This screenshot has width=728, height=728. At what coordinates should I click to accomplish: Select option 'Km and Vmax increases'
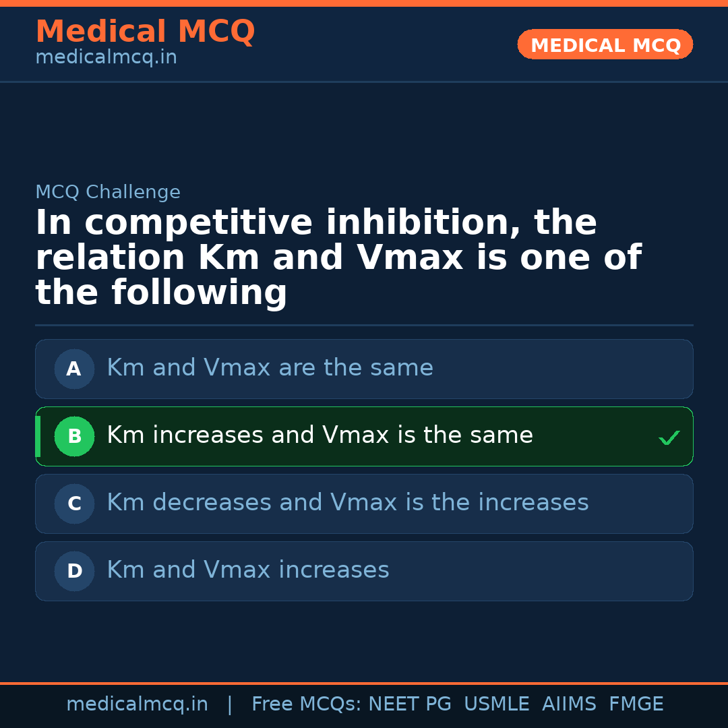click(247, 570)
